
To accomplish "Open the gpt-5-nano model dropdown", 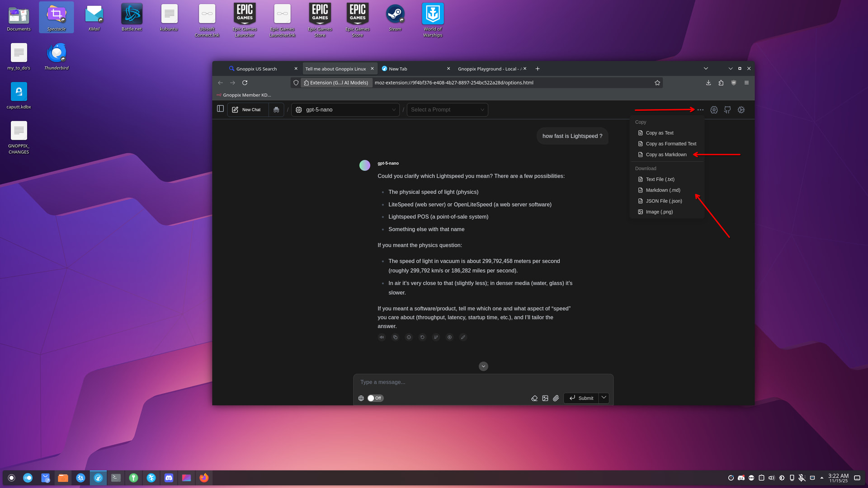I will pos(345,110).
